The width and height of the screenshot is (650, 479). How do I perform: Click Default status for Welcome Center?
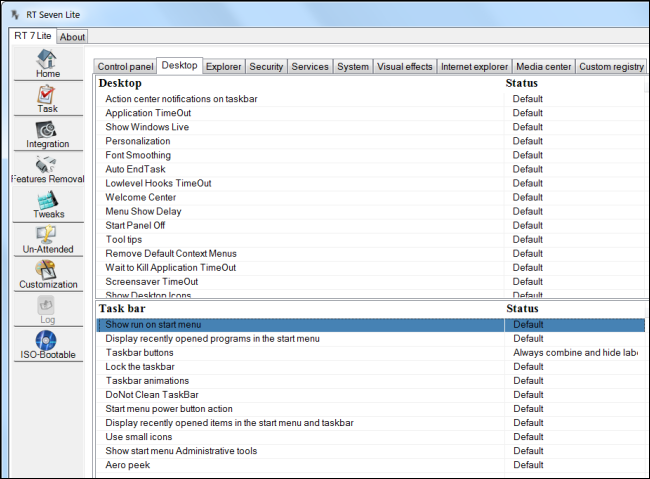click(x=527, y=197)
